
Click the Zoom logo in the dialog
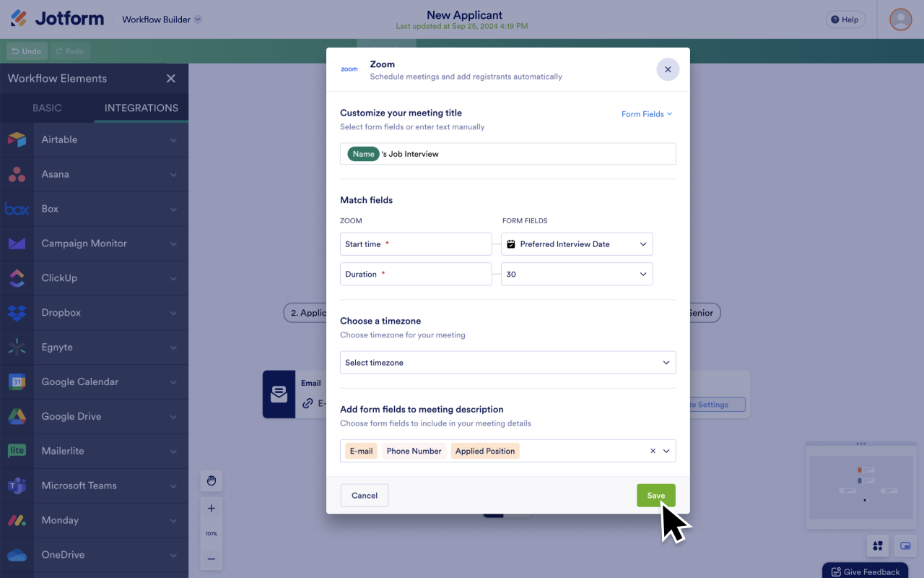coord(349,69)
